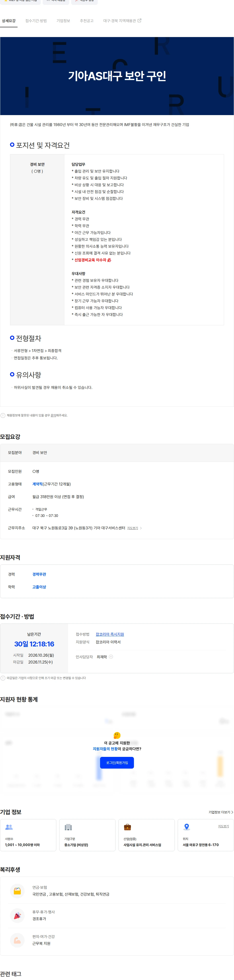Click the 편의·여가·건강 muscle icon
234x980 pixels.
[17, 940]
